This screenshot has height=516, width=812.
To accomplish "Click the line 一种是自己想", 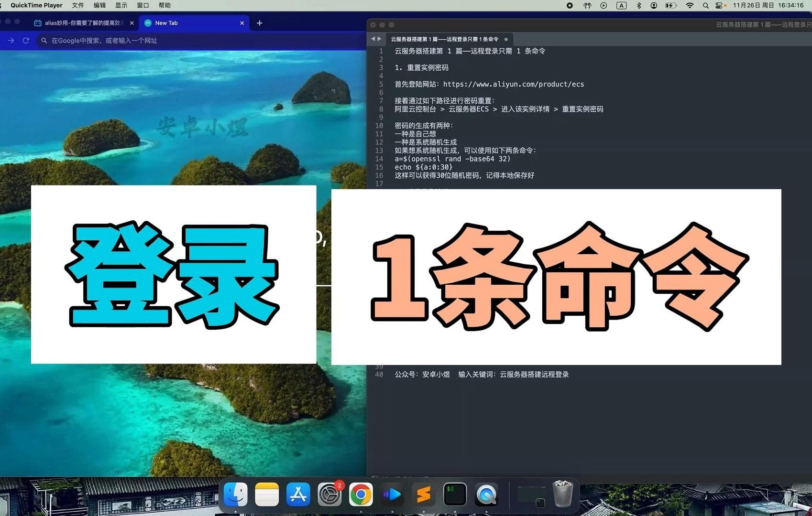I will 415,134.
